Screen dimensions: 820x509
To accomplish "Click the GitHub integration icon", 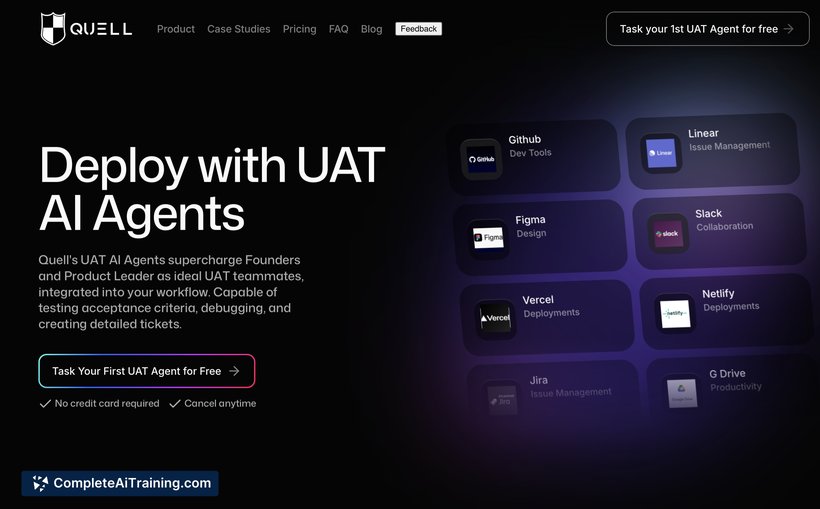I will point(482,159).
